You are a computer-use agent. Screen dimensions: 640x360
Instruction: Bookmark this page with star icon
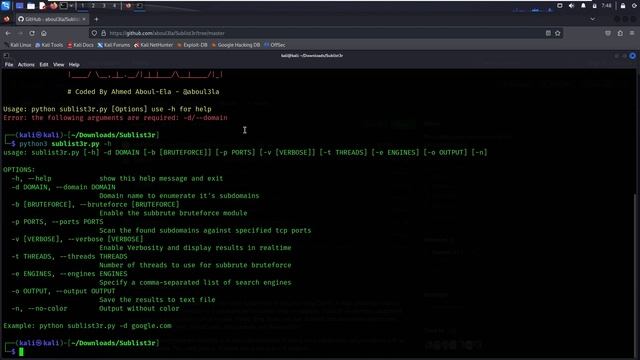pyautogui.click(x=558, y=33)
